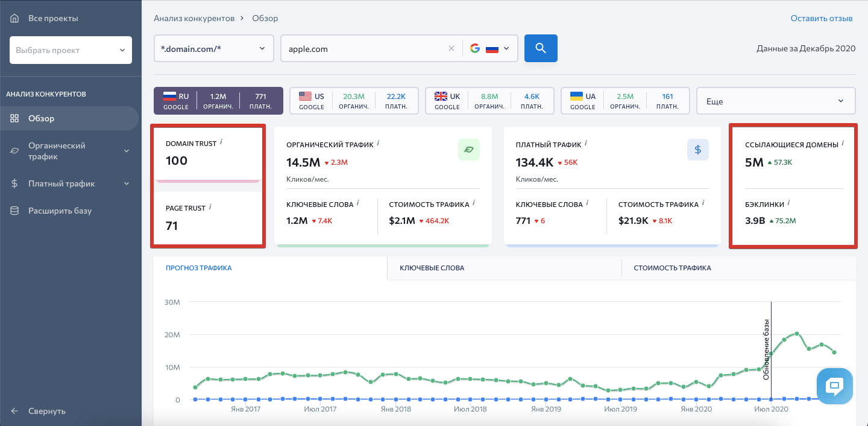Viewport: 868px width, 426px height.
Task: Select the UA Google region
Action: (625, 101)
